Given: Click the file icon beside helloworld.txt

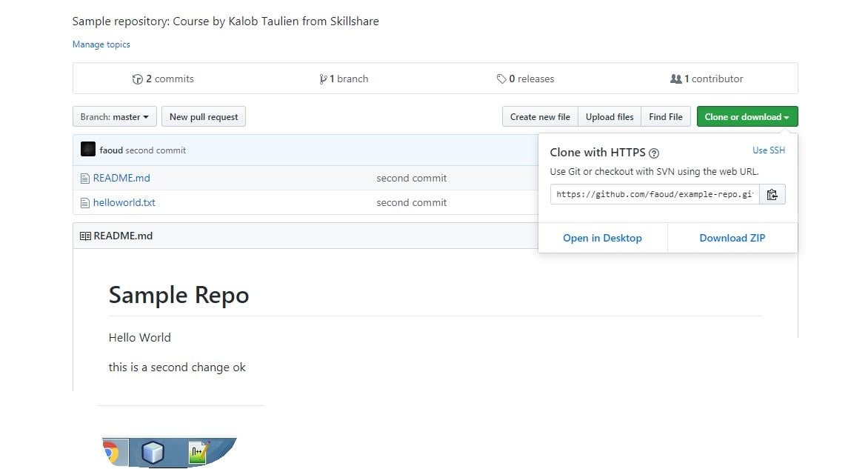Looking at the screenshot, I should (84, 203).
